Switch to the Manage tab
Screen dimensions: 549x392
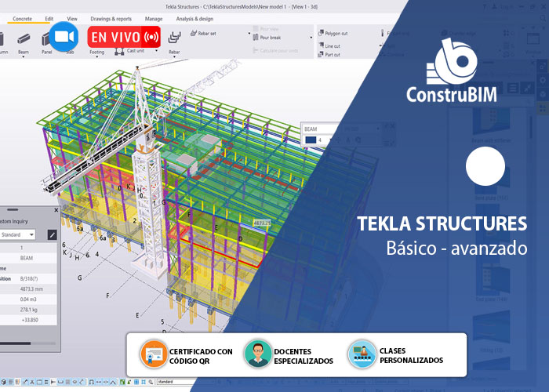154,19
